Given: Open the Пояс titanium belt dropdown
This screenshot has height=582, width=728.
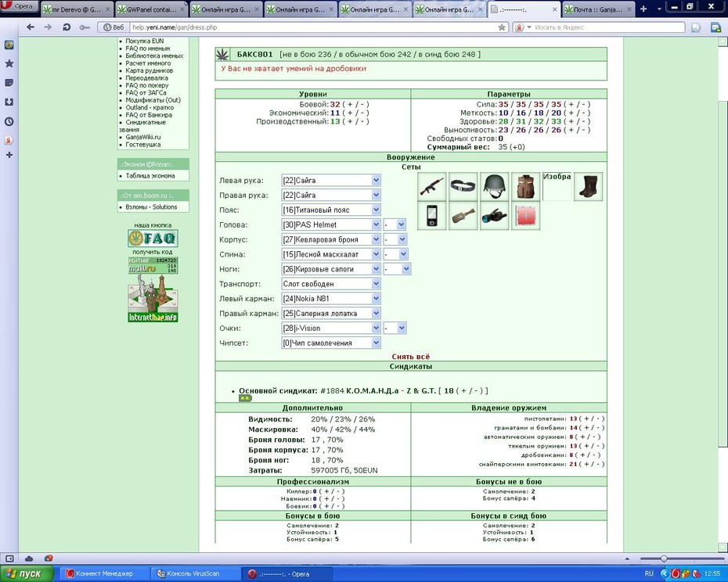Looking at the screenshot, I should click(x=331, y=210).
